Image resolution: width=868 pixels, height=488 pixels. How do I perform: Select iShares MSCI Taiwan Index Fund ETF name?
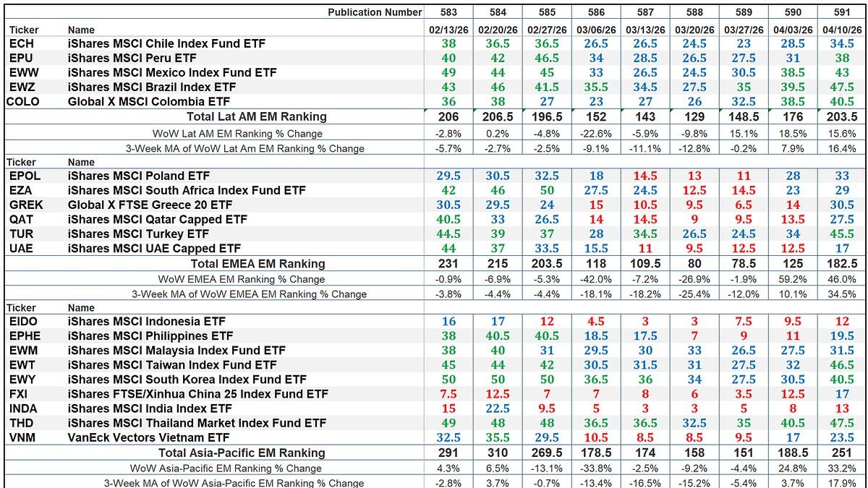coord(172,365)
